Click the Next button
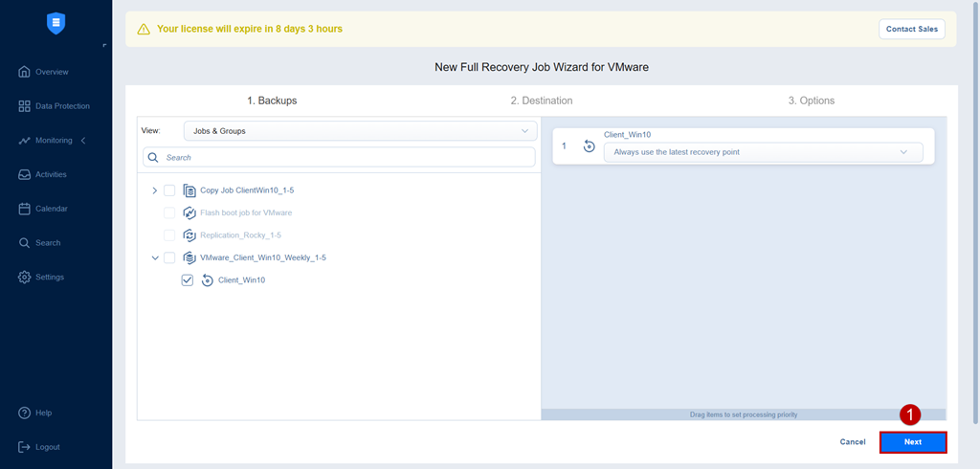This screenshot has width=980, height=469. tap(913, 442)
